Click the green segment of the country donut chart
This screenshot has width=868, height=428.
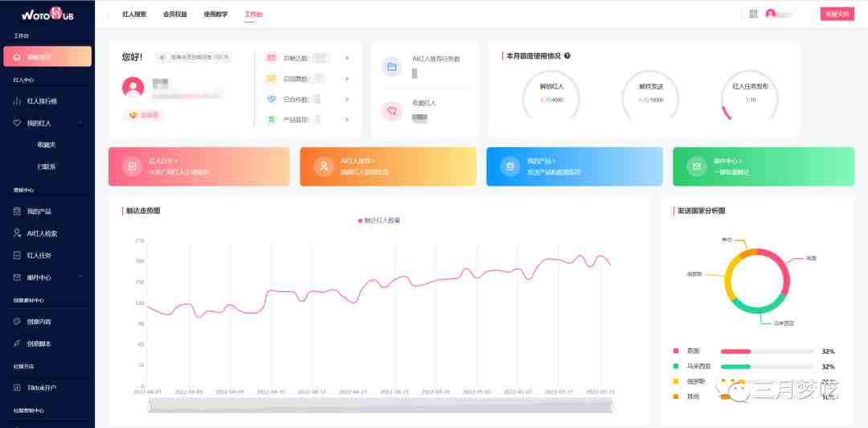pyautogui.click(x=759, y=310)
